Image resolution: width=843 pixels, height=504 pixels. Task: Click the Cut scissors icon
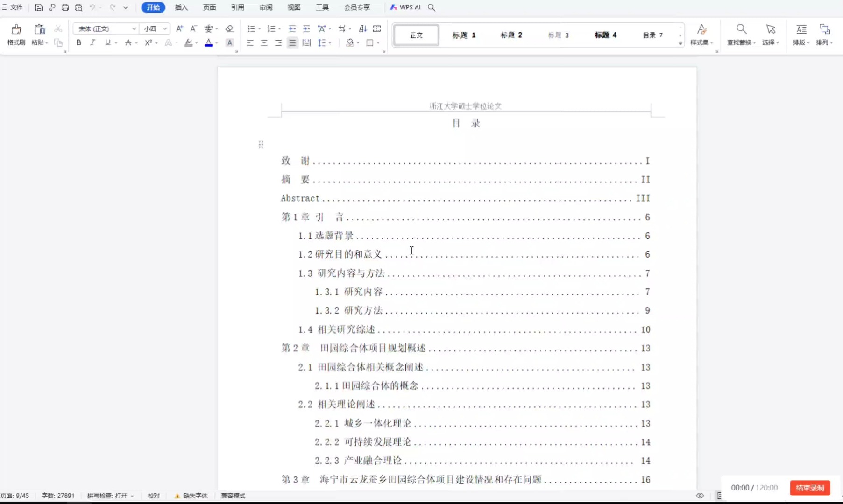(x=58, y=29)
